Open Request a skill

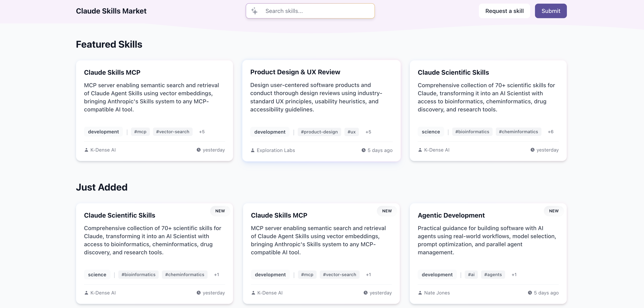pos(504,11)
